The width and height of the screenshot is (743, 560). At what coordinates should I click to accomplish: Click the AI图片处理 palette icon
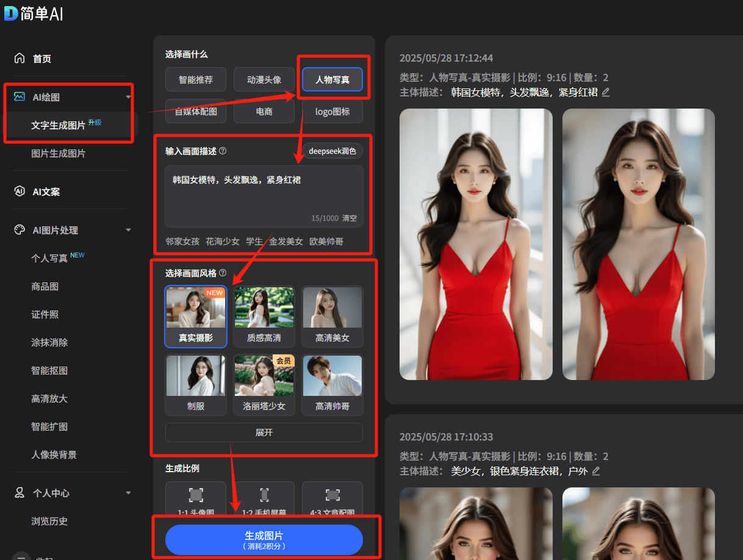20,230
